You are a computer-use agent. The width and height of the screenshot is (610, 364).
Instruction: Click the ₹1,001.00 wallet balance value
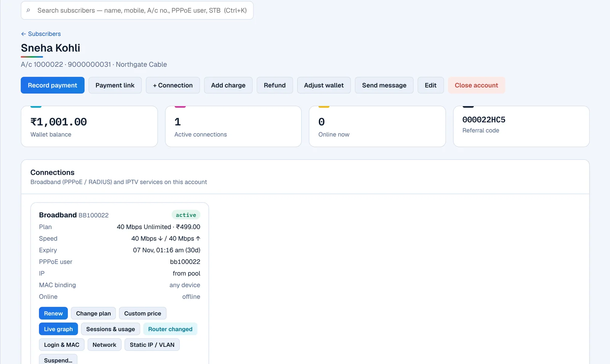coord(59,122)
